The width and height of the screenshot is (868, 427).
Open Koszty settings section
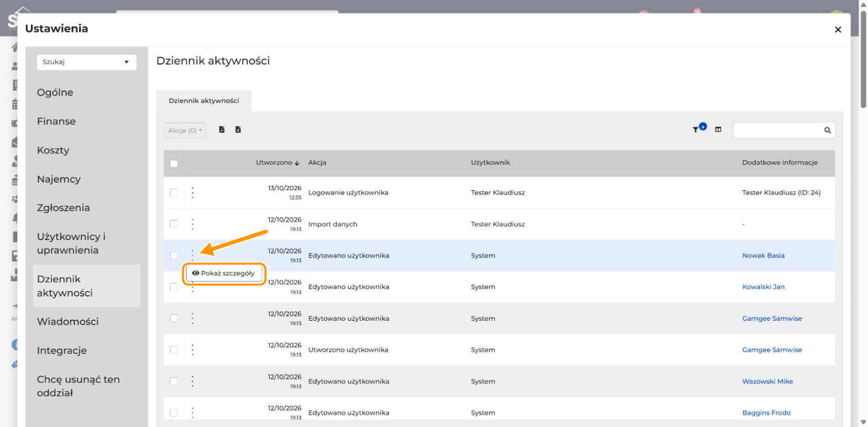coord(53,150)
